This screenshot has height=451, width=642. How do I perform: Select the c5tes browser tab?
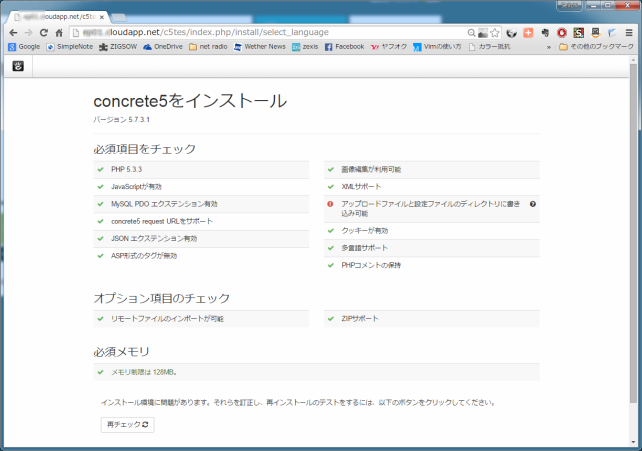57,17
